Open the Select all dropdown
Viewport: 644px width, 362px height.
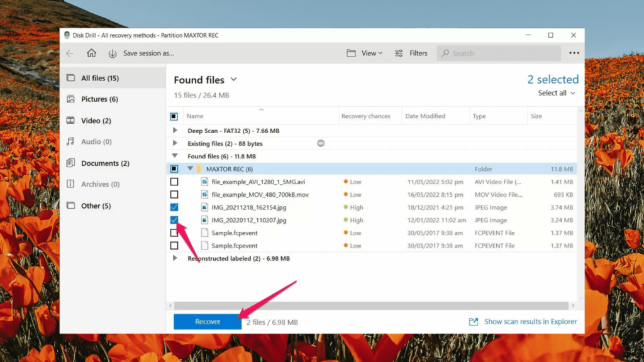[x=554, y=92]
